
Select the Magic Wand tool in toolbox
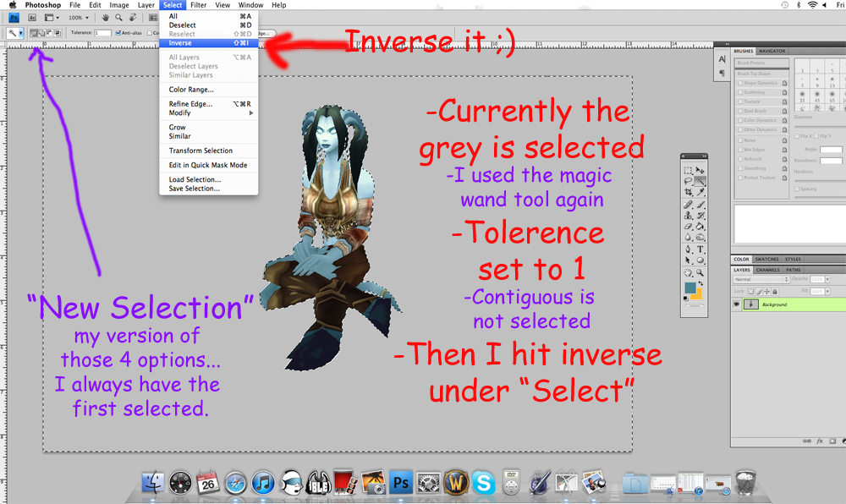pos(700,181)
